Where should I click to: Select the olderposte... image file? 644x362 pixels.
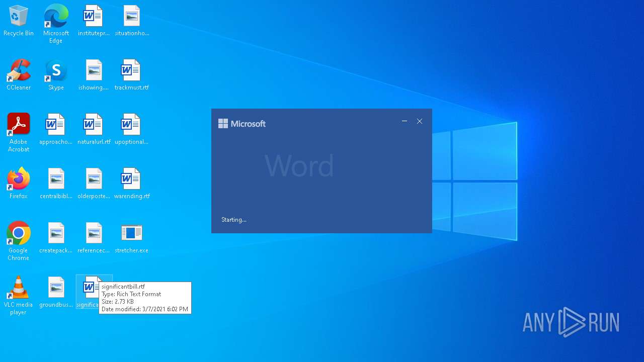94,184
